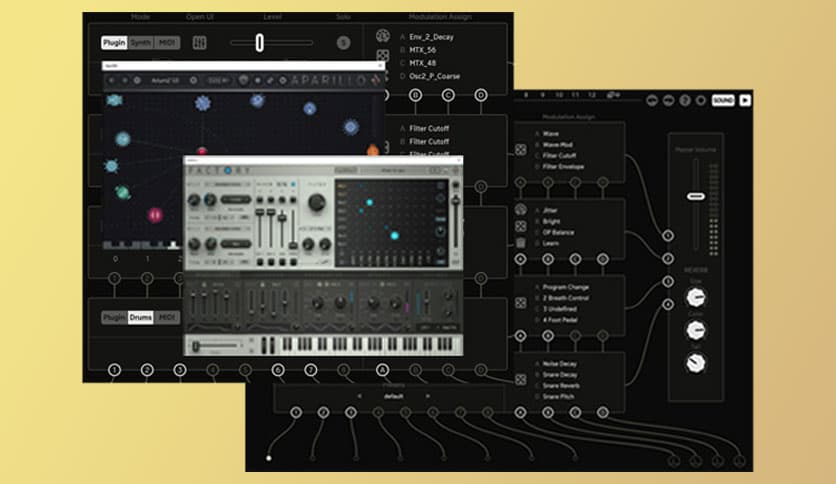Select 4 Foot Pedal assignment
Viewport: 836px width, 484px height.
[560, 320]
